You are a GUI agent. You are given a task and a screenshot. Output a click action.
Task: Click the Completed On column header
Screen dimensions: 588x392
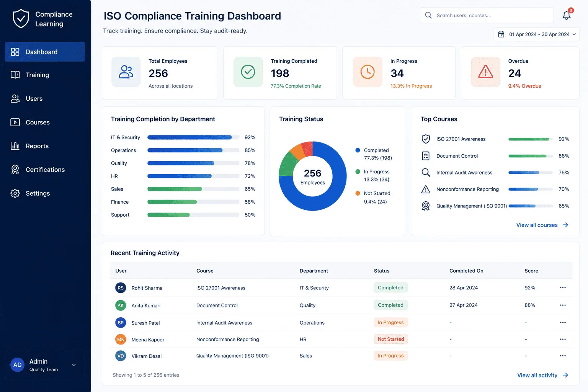(466, 271)
